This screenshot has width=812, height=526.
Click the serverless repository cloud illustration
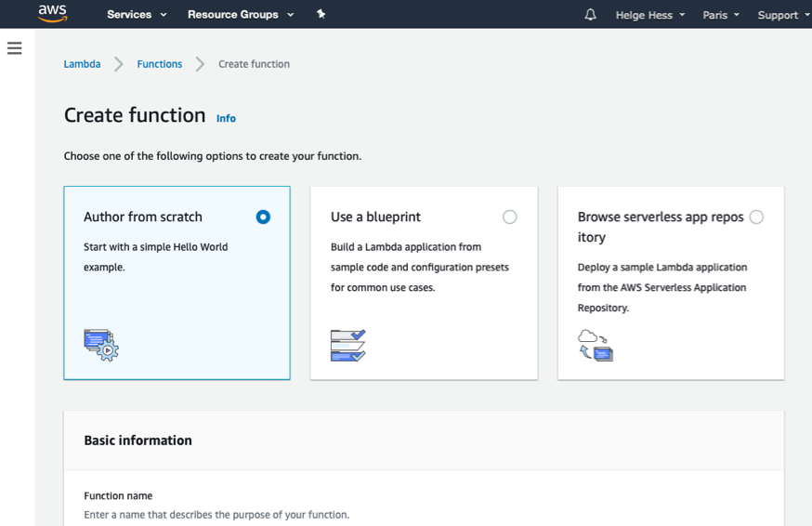595,345
